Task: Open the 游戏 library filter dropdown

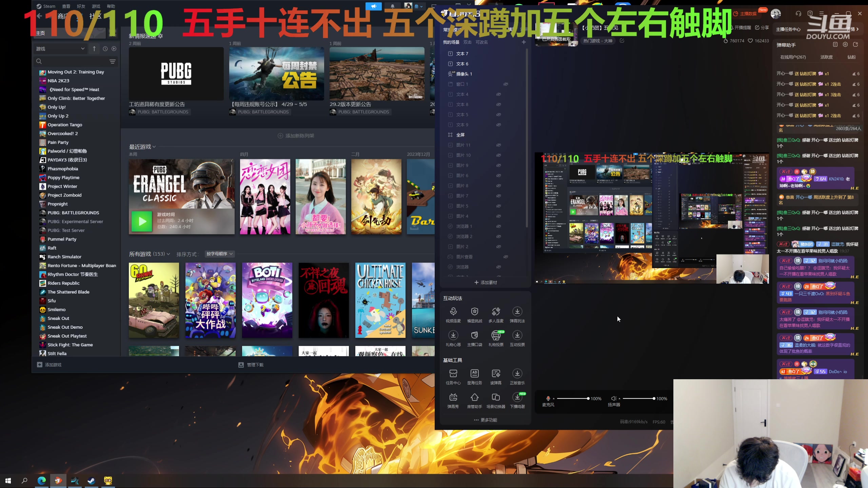Action: 60,49
